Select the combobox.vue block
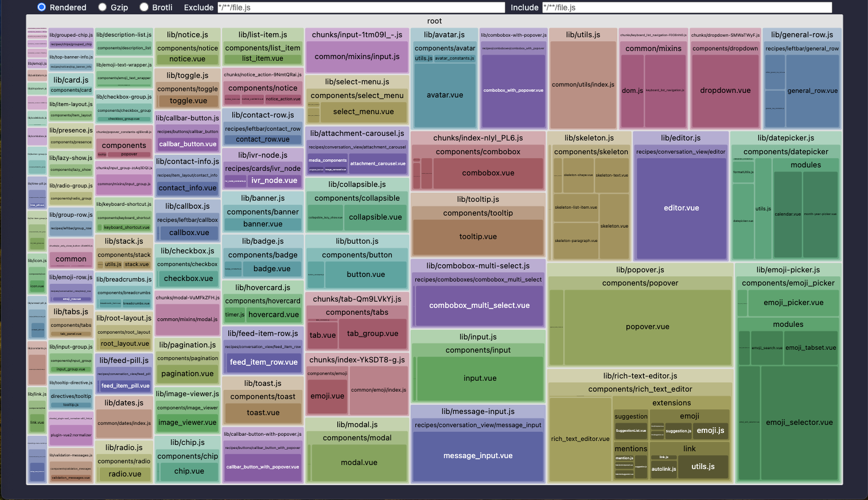This screenshot has width=868, height=500. coord(488,173)
